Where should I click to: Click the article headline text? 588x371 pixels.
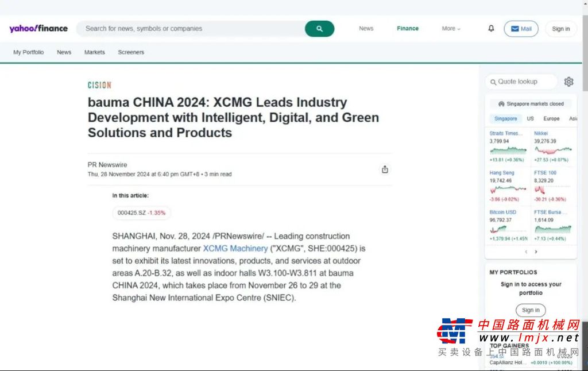coord(233,117)
